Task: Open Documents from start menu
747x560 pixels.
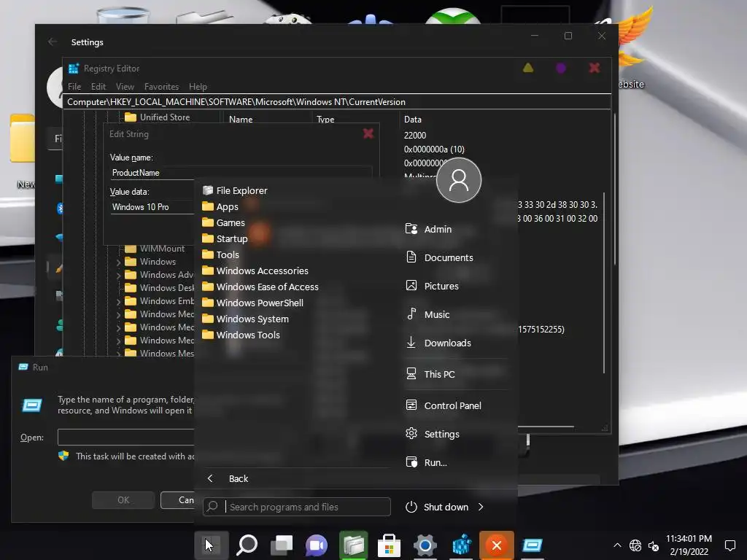Action: click(439, 257)
